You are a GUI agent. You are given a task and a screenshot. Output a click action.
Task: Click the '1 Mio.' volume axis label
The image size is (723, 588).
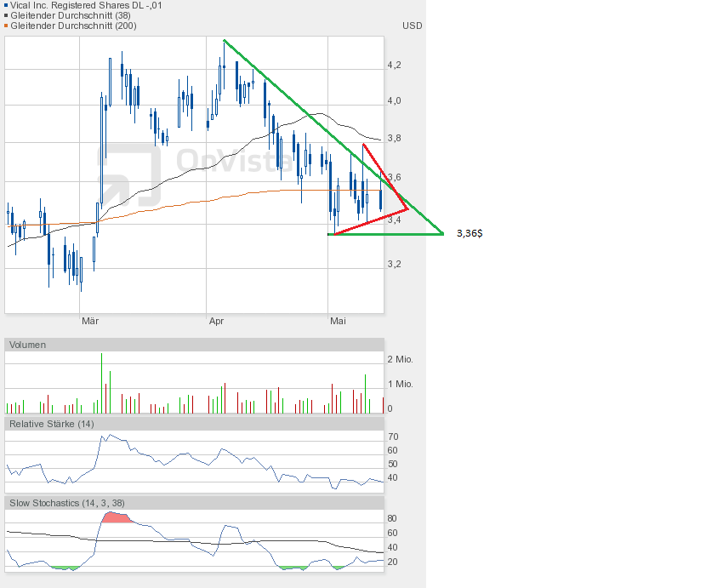(x=401, y=384)
